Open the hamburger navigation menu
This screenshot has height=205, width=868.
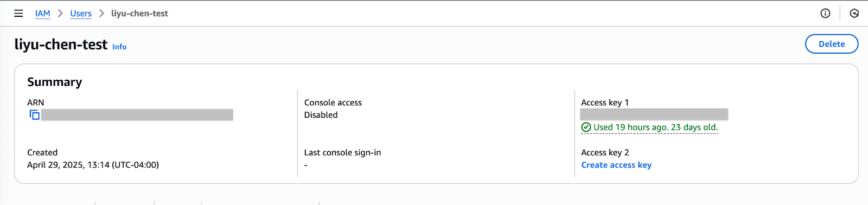(18, 14)
